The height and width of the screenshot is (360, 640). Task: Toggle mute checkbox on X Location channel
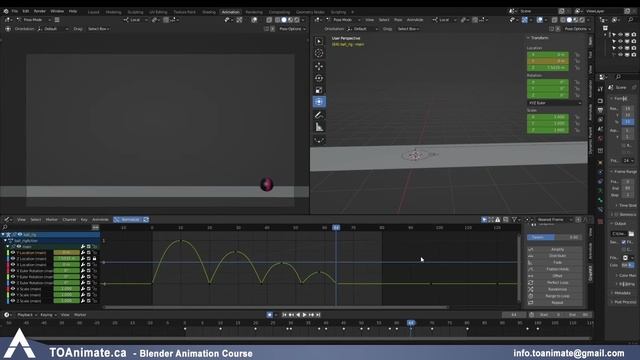89,264
